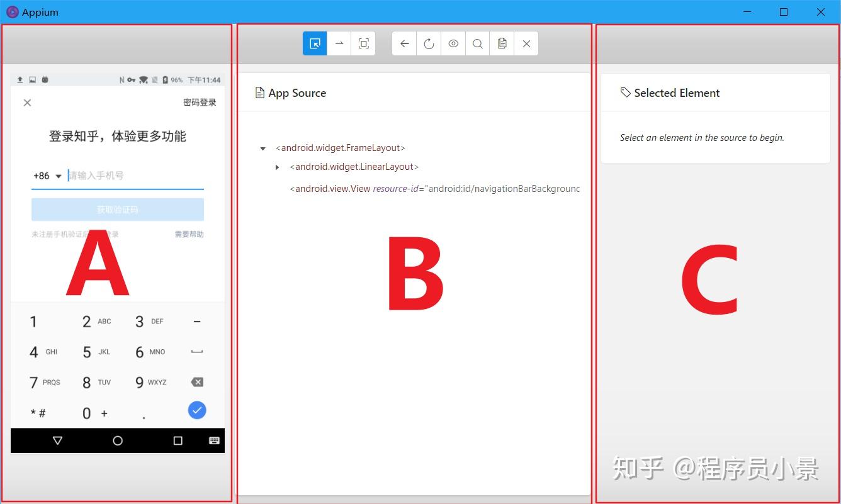Tap keypad key 9 WXYZ
Viewport: 841px width, 504px height.
(151, 383)
